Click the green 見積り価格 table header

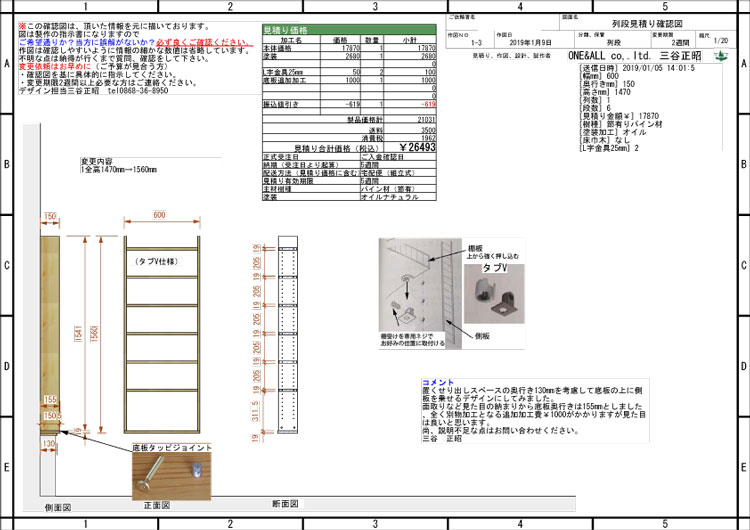[x=349, y=30]
